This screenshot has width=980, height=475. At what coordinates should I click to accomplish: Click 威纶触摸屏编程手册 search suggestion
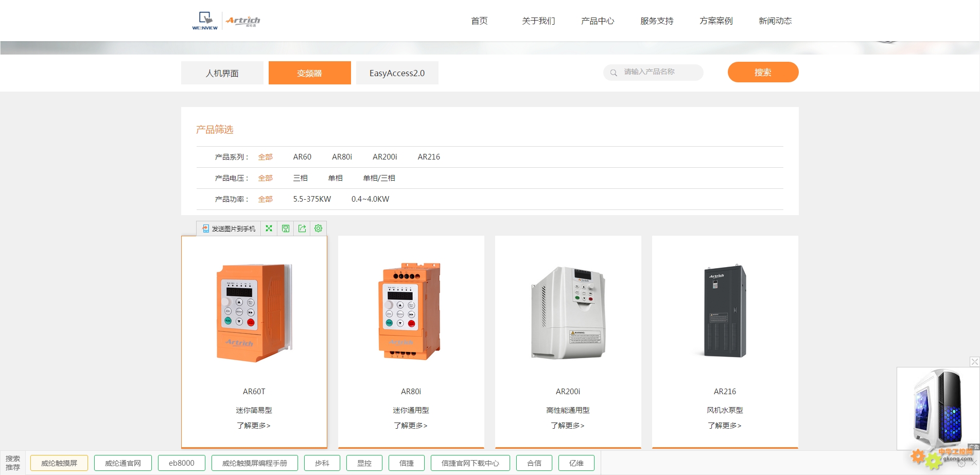coord(255,463)
